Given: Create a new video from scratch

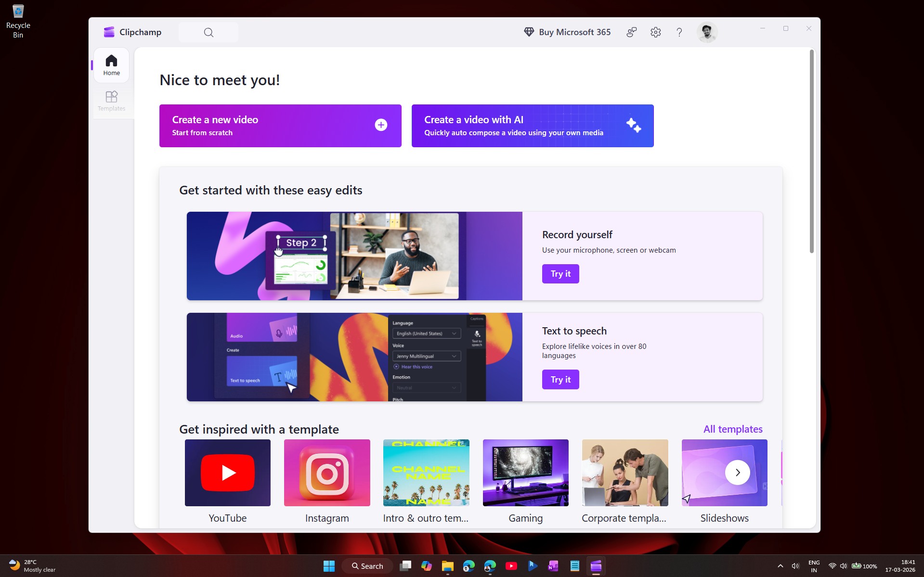Looking at the screenshot, I should [x=280, y=126].
